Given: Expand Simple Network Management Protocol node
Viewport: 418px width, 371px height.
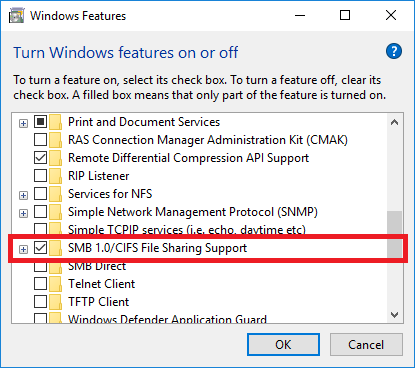Looking at the screenshot, I should pos(23,213).
